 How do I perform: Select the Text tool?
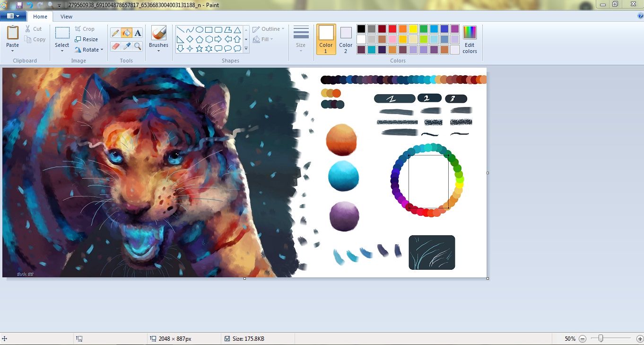(x=138, y=33)
